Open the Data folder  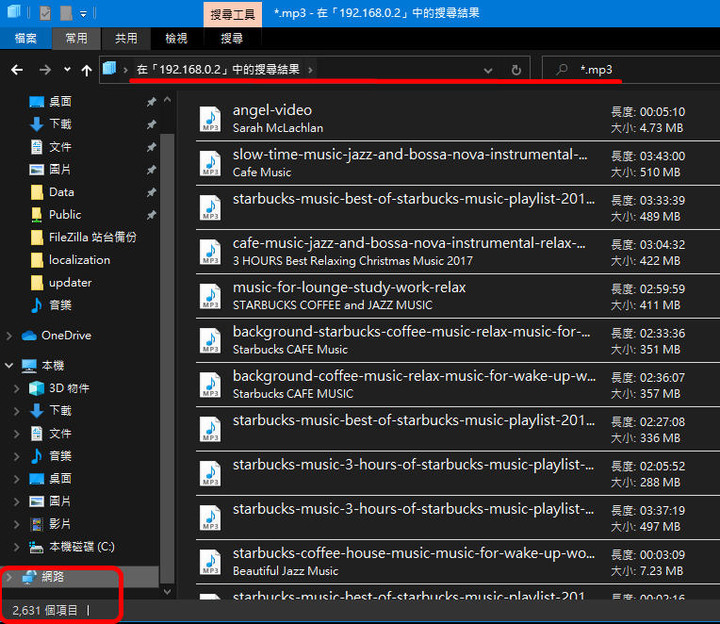pos(62,192)
